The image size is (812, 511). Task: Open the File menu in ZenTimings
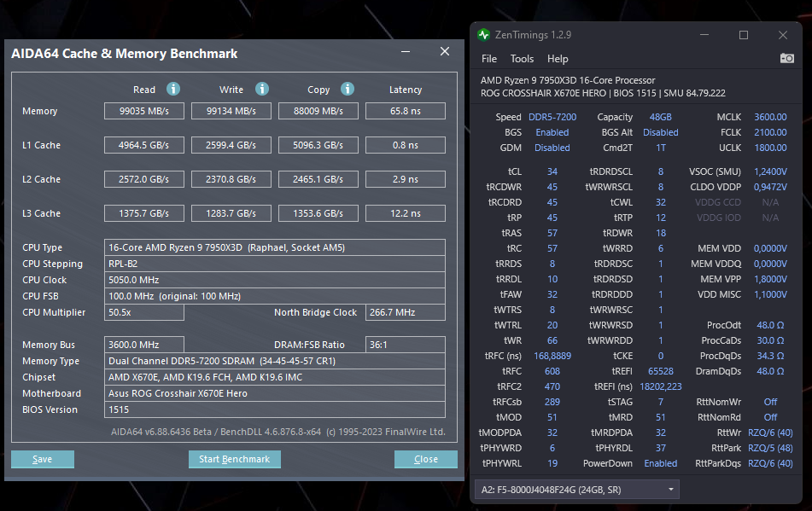pyautogui.click(x=489, y=59)
